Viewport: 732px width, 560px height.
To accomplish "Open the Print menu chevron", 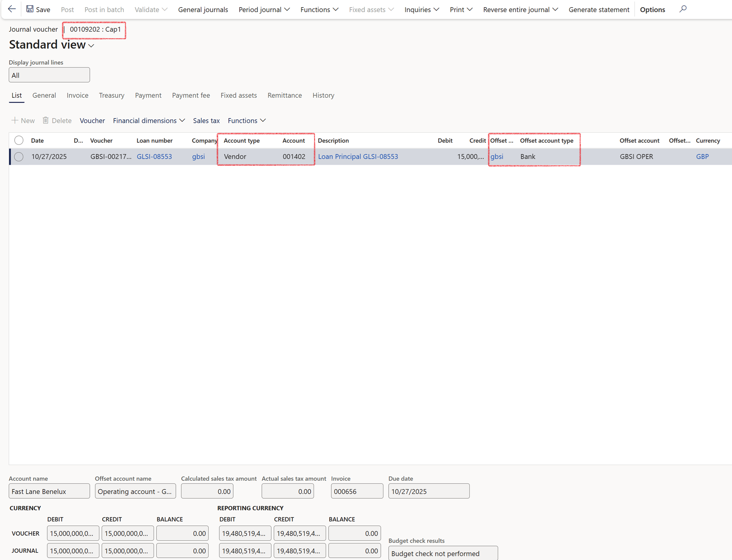I will pyautogui.click(x=469, y=9).
